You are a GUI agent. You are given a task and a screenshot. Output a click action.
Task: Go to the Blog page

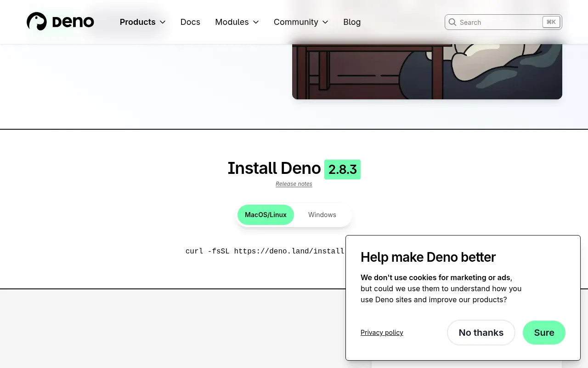tap(352, 22)
